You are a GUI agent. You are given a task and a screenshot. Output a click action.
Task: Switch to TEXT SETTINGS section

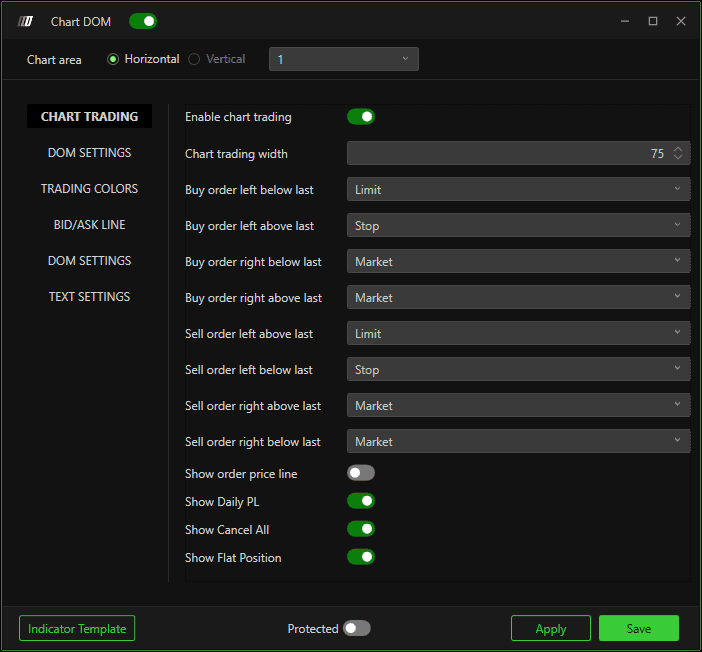click(x=90, y=296)
